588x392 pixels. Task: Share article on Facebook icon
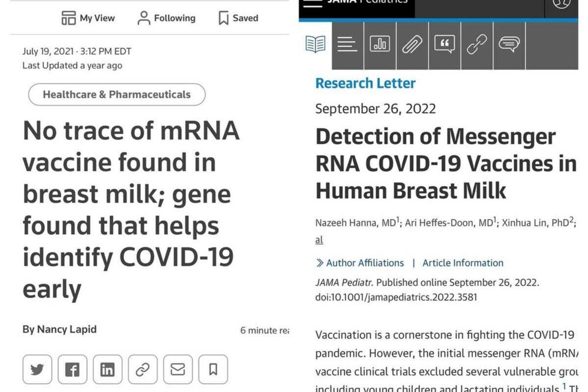pyautogui.click(x=73, y=369)
